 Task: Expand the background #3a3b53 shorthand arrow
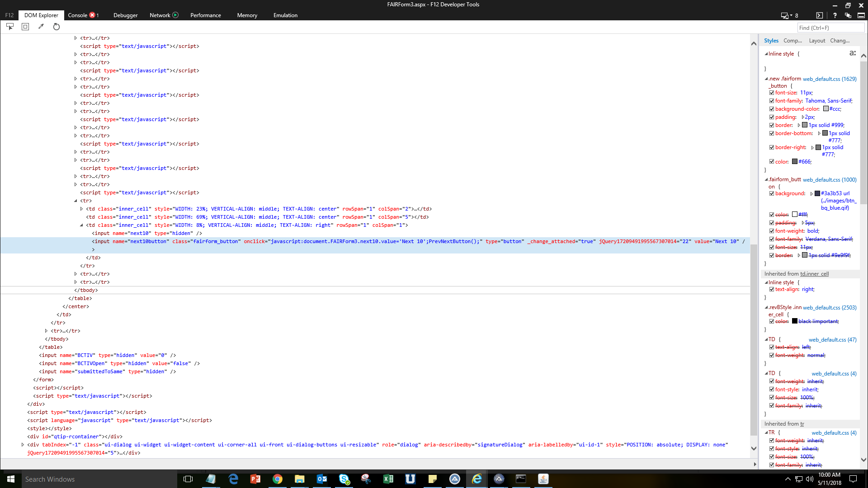point(811,193)
